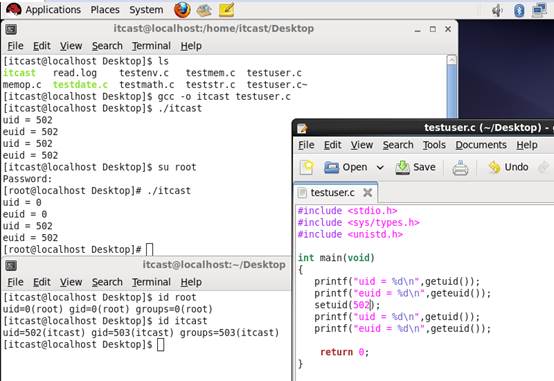The width and height of the screenshot is (554, 381).
Task: Click 'int main(void)' in the editor
Action: (x=336, y=258)
